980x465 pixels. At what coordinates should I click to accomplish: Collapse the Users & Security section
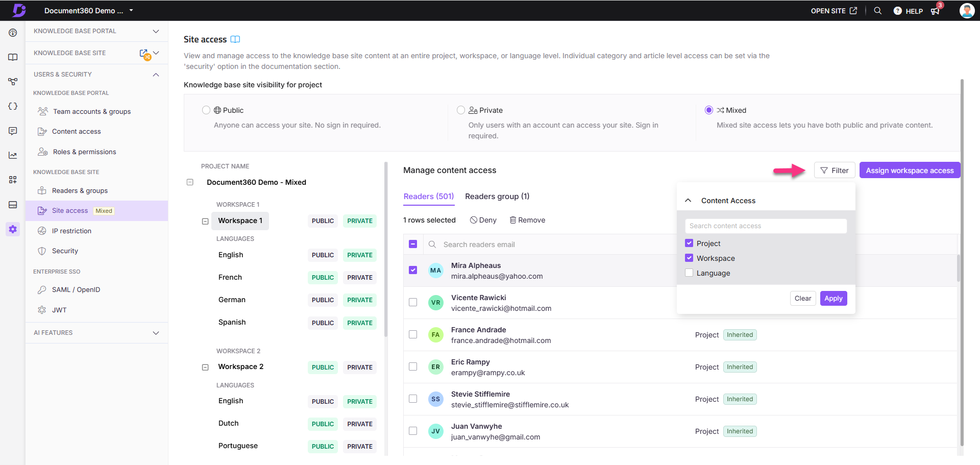point(156,75)
